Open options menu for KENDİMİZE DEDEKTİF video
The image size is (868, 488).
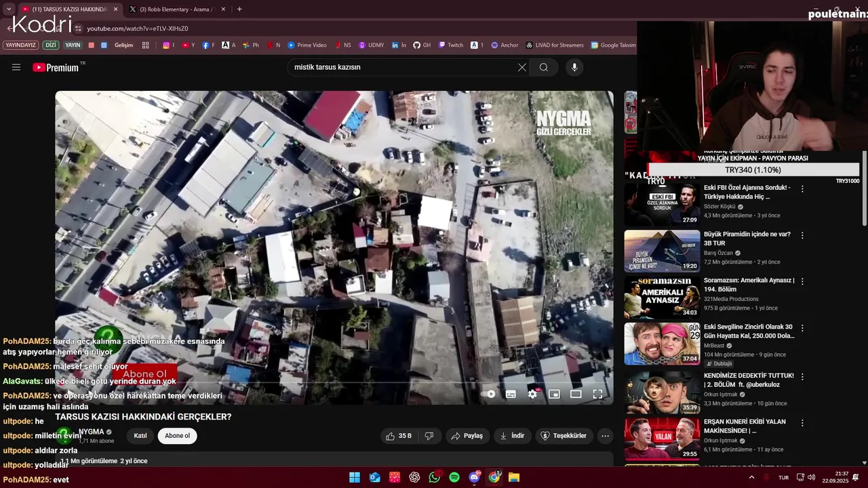[x=802, y=376]
